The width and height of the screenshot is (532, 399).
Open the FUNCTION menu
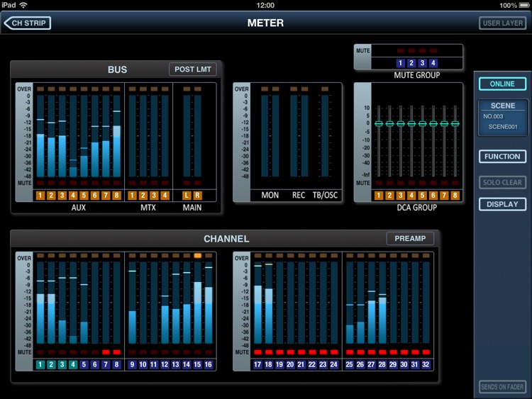coord(502,157)
